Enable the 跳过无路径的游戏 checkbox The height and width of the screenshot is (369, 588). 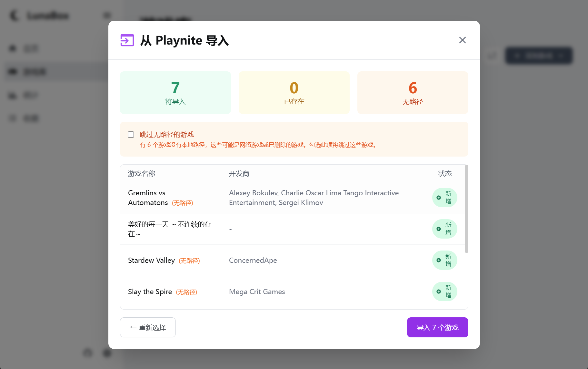click(x=131, y=135)
